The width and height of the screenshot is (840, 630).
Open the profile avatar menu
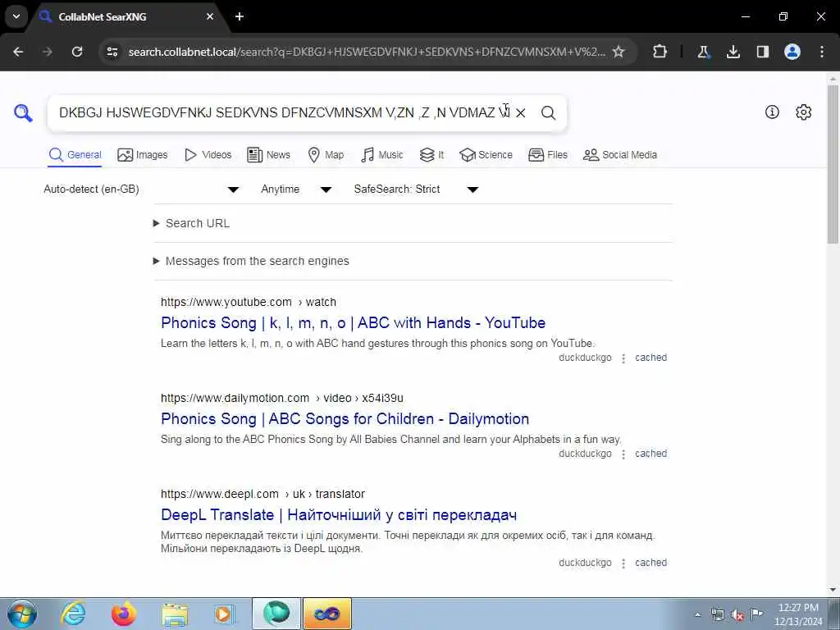[792, 52]
